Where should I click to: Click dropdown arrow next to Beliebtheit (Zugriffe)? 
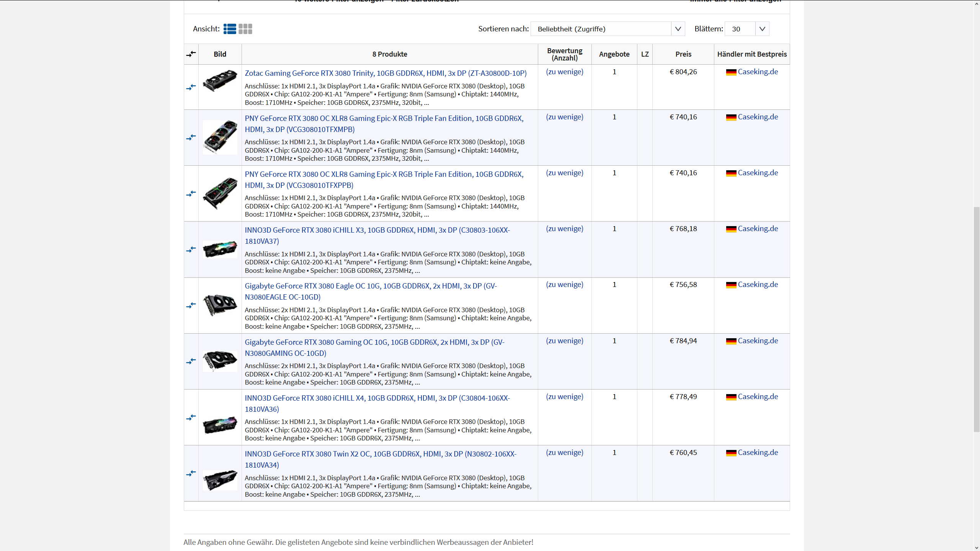[678, 29]
